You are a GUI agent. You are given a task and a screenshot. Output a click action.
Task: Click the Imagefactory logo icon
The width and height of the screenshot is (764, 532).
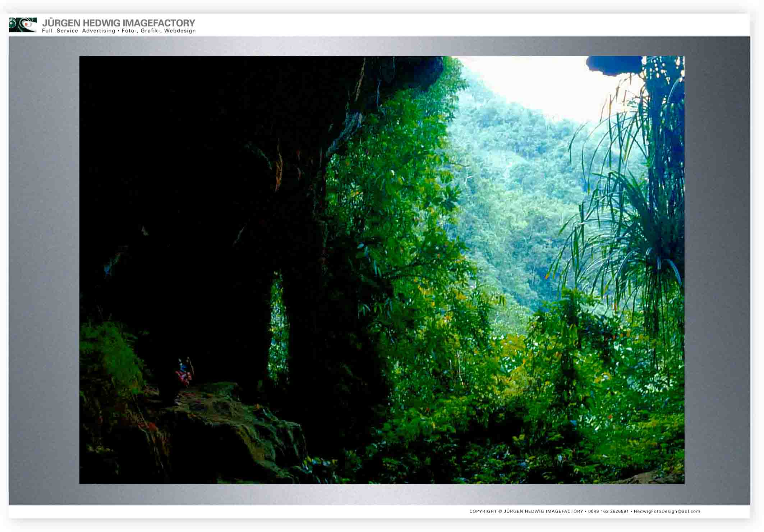point(22,25)
